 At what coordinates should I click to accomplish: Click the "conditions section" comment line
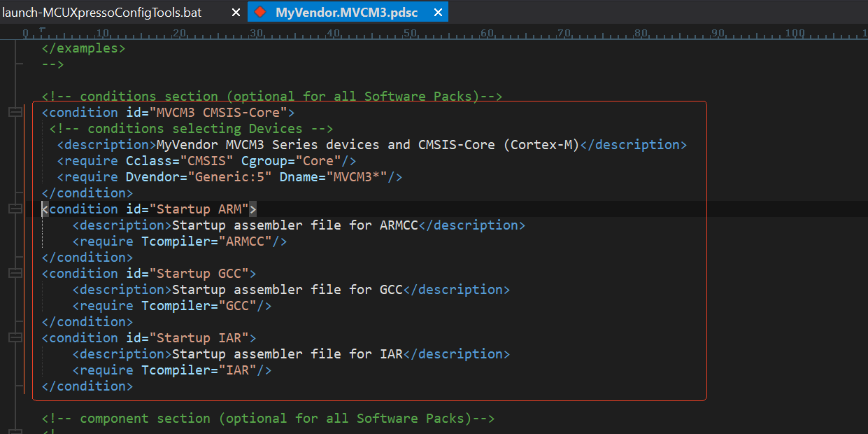[x=271, y=97]
